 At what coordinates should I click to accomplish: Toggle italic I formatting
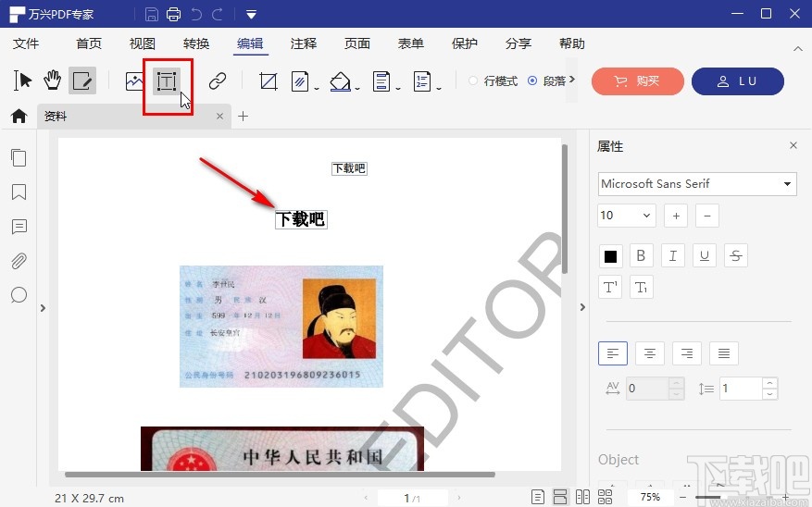point(673,255)
